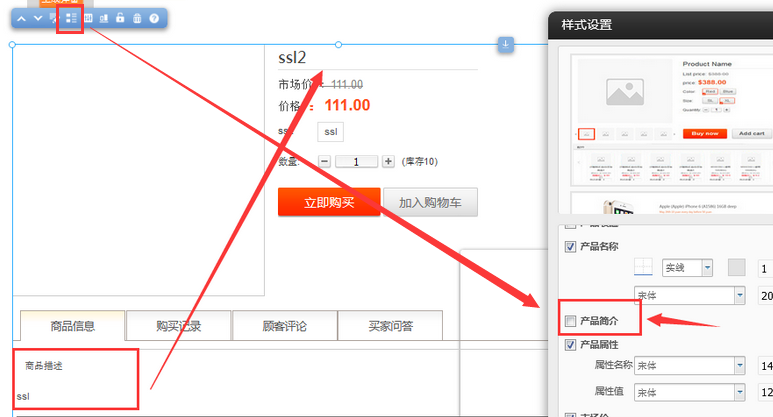Click the 加入购物车 add to cart button

point(430,202)
